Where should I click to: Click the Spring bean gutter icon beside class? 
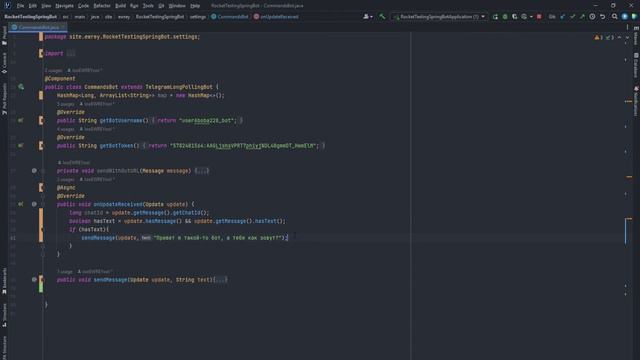pos(21,87)
